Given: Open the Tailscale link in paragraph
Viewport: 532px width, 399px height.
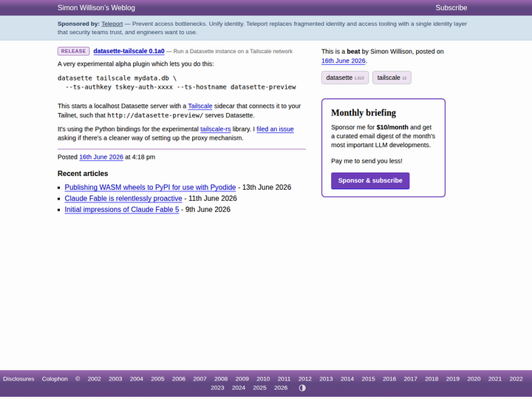Looking at the screenshot, I should pyautogui.click(x=200, y=106).
